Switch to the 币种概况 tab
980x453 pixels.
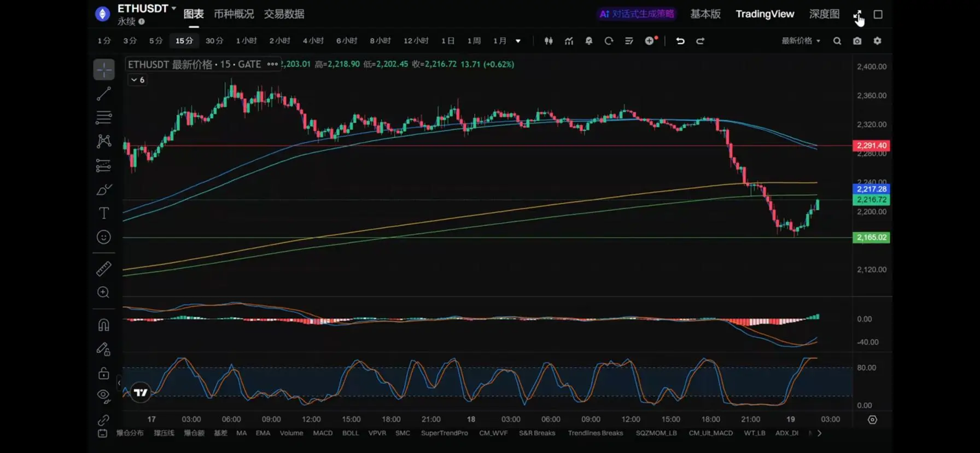click(x=234, y=14)
